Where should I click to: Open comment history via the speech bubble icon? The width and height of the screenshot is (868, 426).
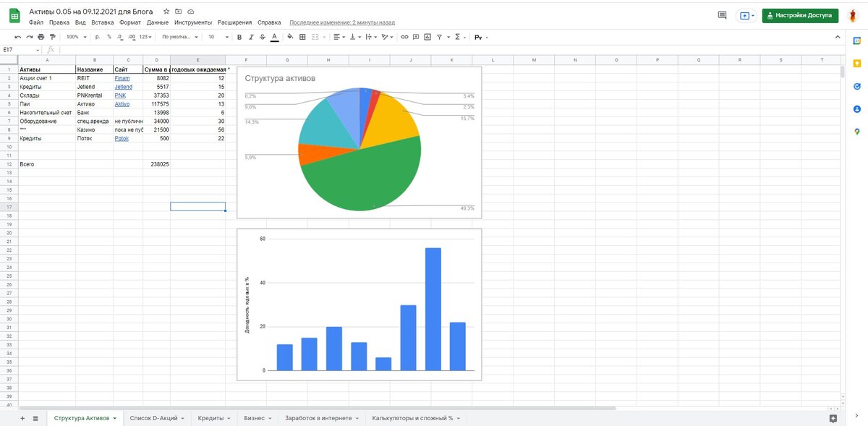722,15
